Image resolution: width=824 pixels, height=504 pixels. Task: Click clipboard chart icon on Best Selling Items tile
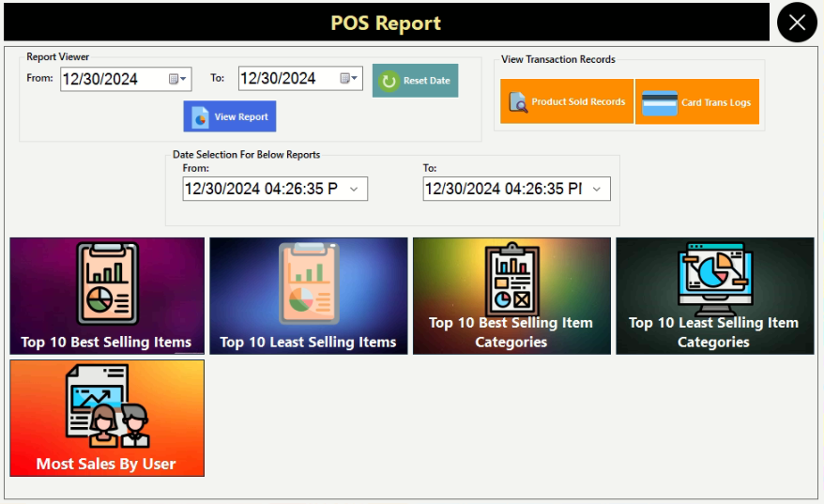[x=108, y=283]
